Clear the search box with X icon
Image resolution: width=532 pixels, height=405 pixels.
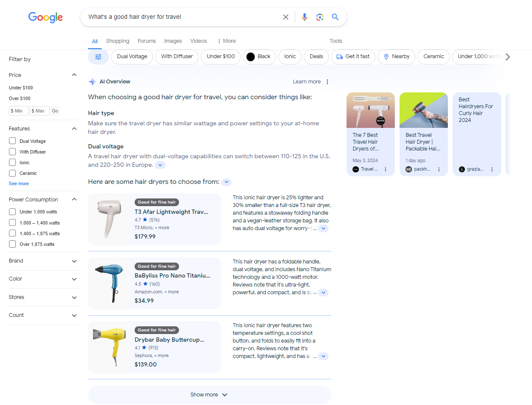point(286,17)
